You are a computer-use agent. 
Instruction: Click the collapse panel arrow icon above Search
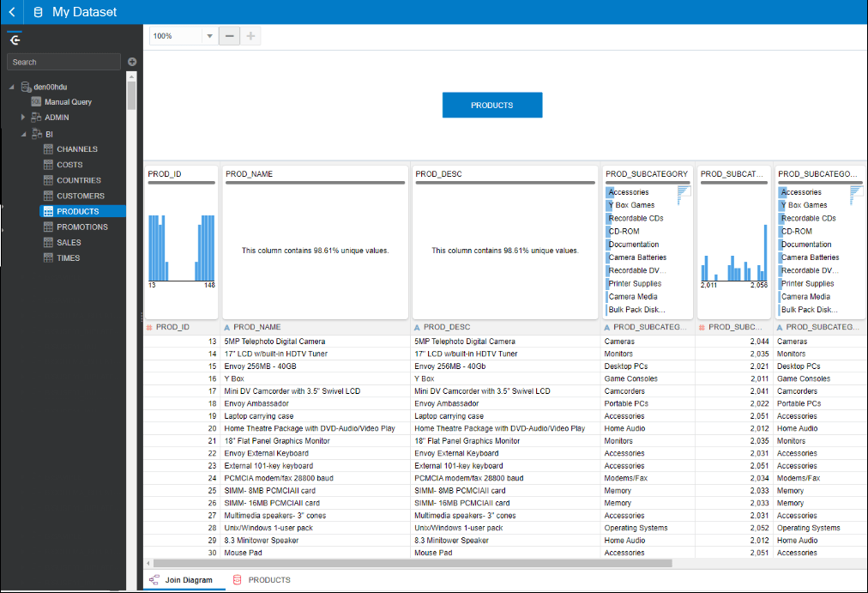point(14,39)
